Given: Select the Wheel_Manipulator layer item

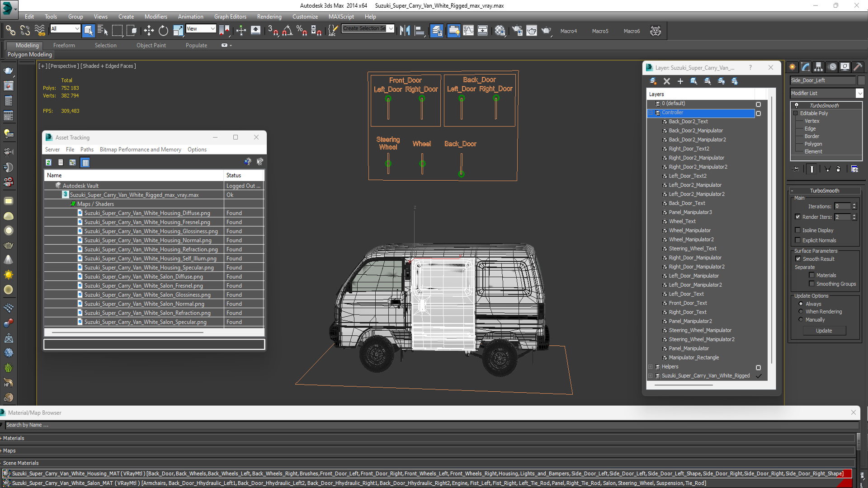Looking at the screenshot, I should coord(689,230).
